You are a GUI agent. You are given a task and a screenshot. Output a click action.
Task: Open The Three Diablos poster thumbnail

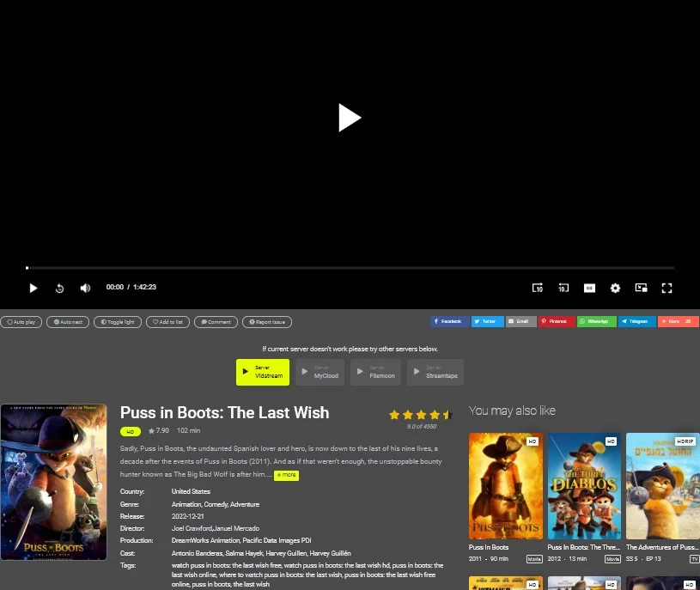coord(584,486)
